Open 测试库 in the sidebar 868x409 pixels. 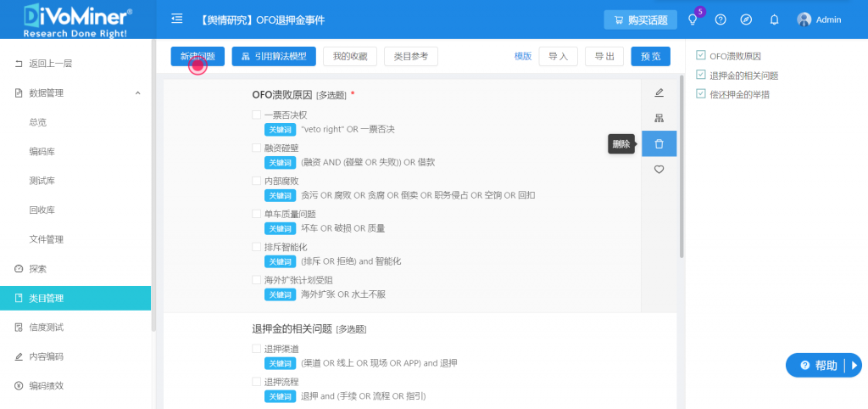pos(42,182)
